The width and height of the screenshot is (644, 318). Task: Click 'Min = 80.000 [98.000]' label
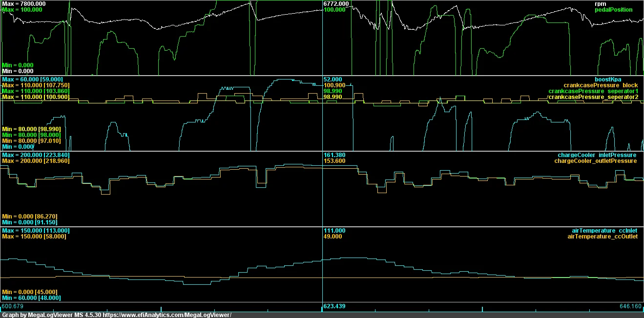(31, 135)
